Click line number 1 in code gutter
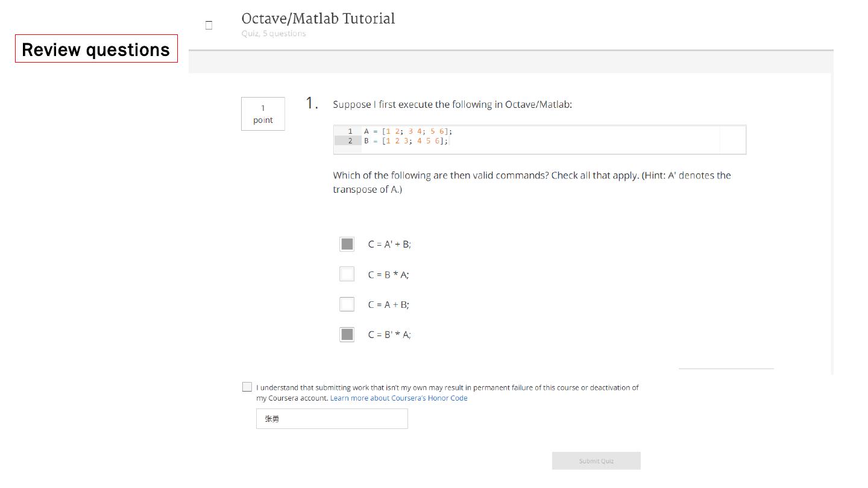868x488 pixels. click(x=350, y=131)
